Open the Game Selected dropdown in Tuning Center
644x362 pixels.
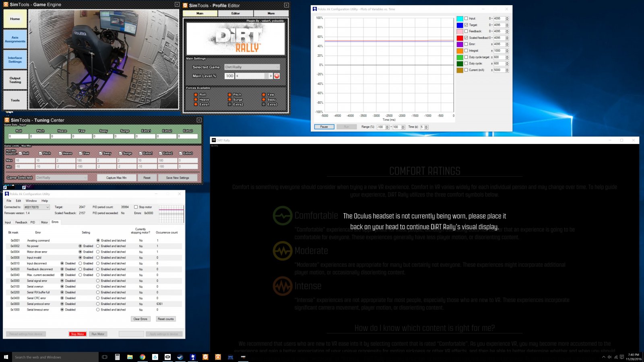coord(62,178)
